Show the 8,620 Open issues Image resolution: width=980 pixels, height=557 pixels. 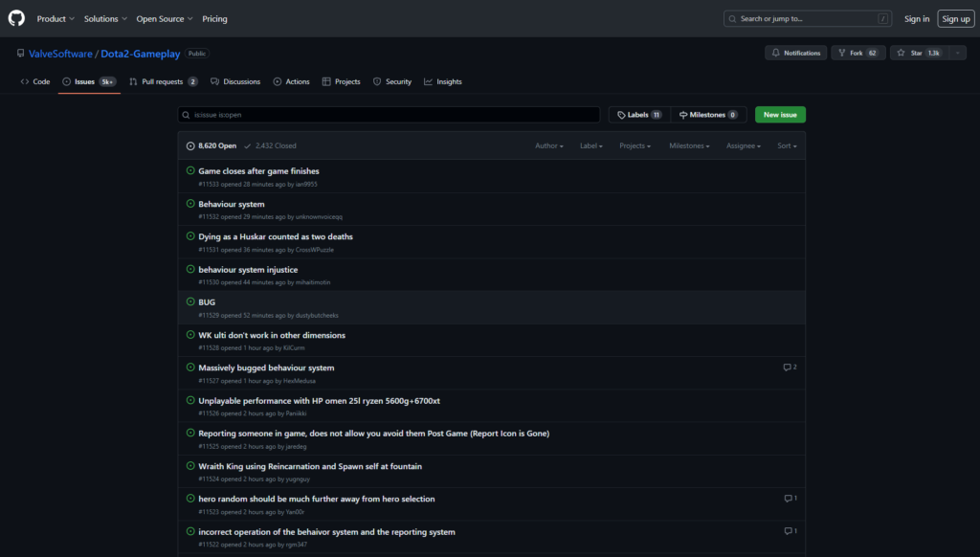(212, 146)
